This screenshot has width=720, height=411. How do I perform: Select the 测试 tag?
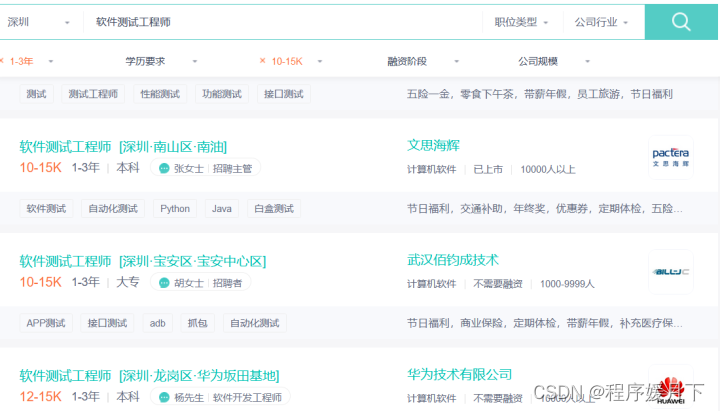click(x=36, y=94)
